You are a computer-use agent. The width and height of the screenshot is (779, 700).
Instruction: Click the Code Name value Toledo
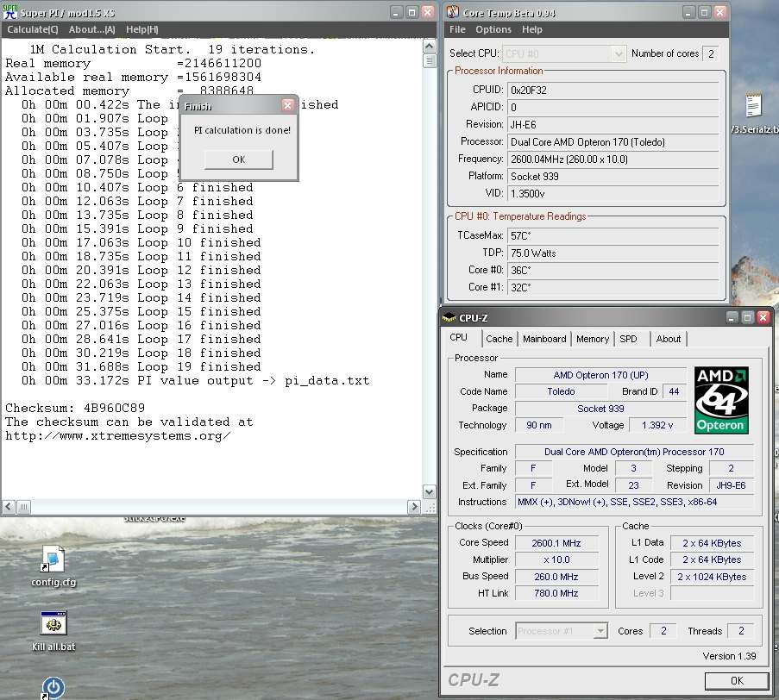(561, 391)
